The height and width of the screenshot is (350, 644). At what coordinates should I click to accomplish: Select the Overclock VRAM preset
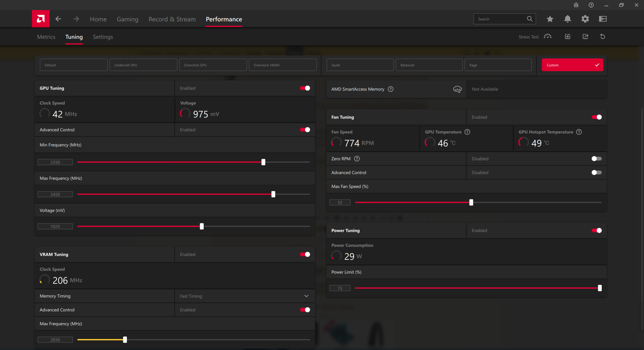(283, 65)
